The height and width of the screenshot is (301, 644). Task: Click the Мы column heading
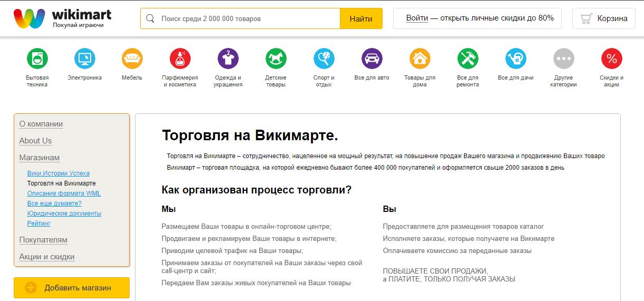click(169, 209)
